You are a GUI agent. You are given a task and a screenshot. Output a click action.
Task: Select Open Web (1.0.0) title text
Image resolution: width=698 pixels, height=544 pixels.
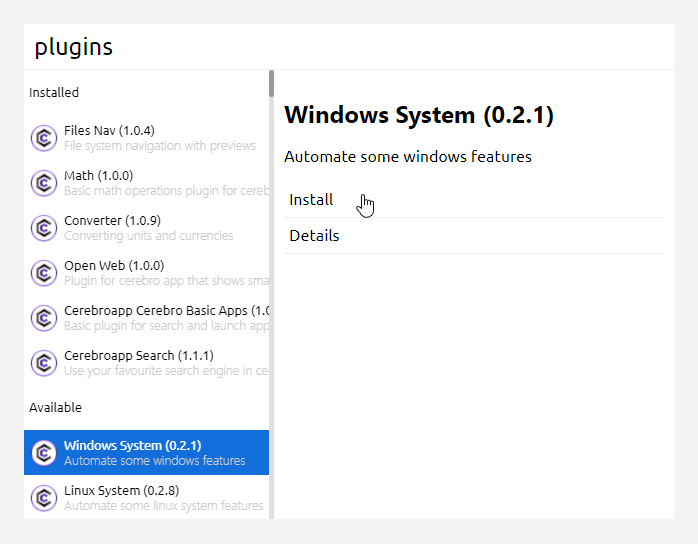point(114,266)
